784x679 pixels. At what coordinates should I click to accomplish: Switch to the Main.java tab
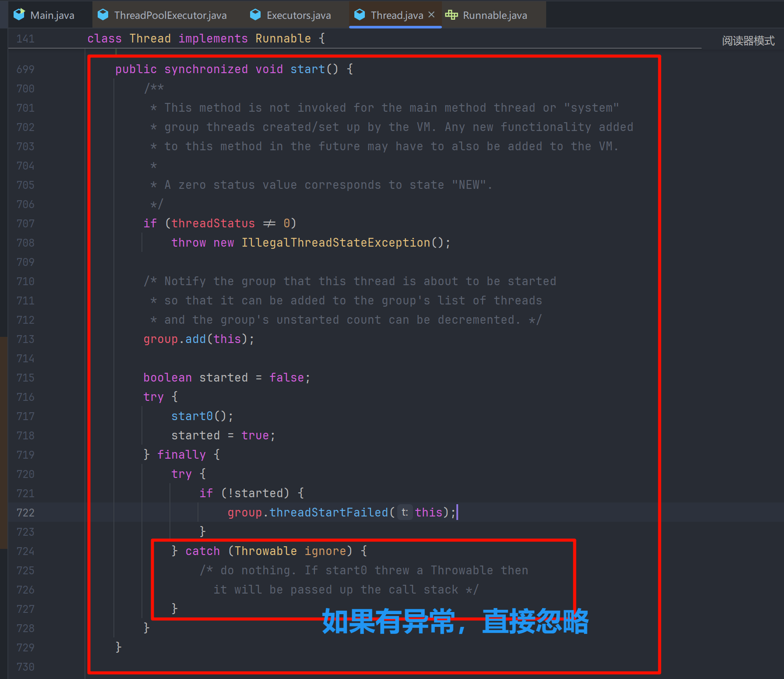[52, 15]
